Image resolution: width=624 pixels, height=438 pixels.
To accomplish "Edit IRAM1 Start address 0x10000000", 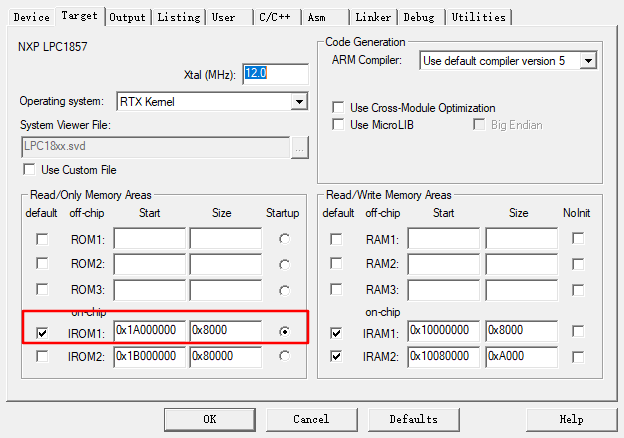I will tap(444, 331).
